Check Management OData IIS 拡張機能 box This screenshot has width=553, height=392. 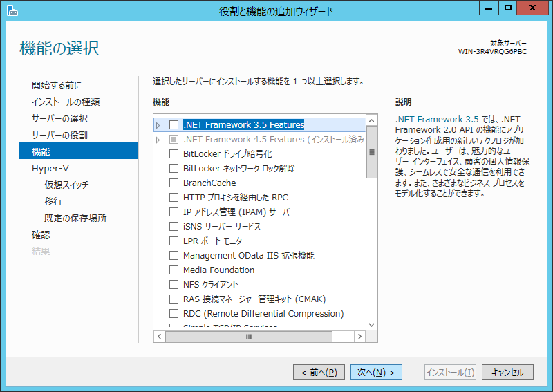click(x=174, y=255)
